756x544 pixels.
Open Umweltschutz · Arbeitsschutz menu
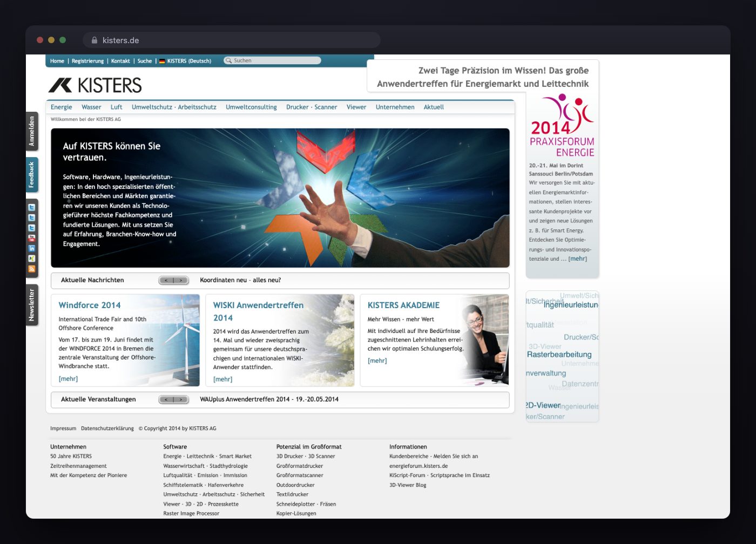pos(174,107)
